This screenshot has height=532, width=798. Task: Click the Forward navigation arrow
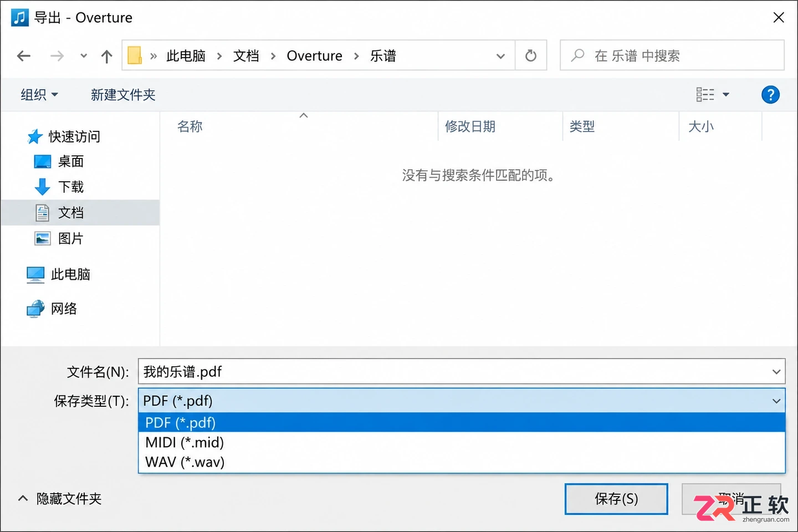click(57, 55)
